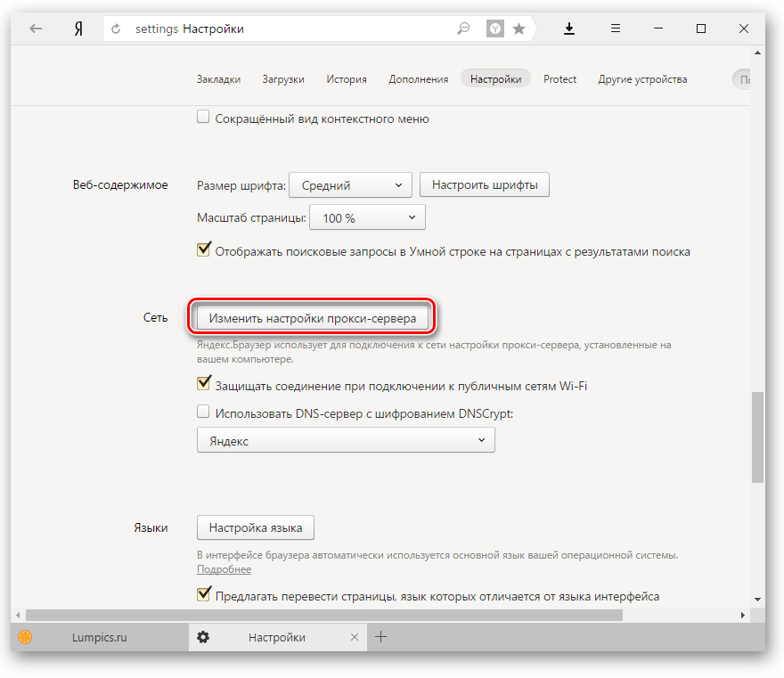784x678 pixels.
Task: Expand the Яндекс DNS server dropdown
Action: [345, 440]
